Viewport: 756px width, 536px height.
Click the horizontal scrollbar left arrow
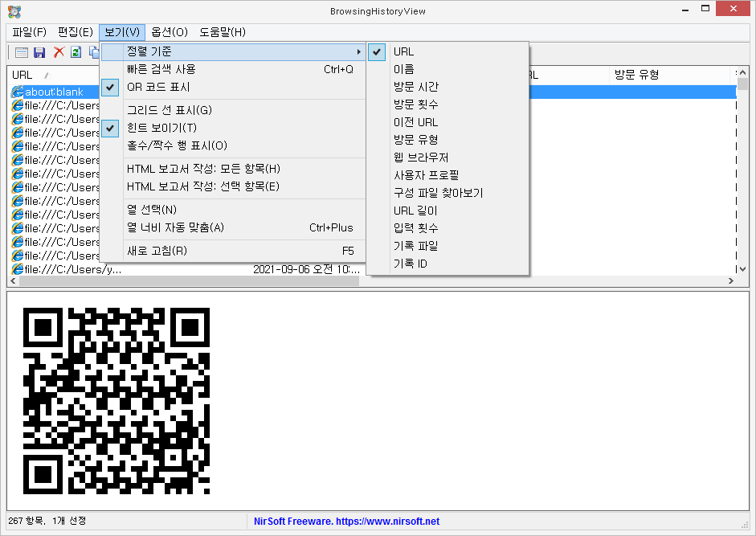click(13, 280)
